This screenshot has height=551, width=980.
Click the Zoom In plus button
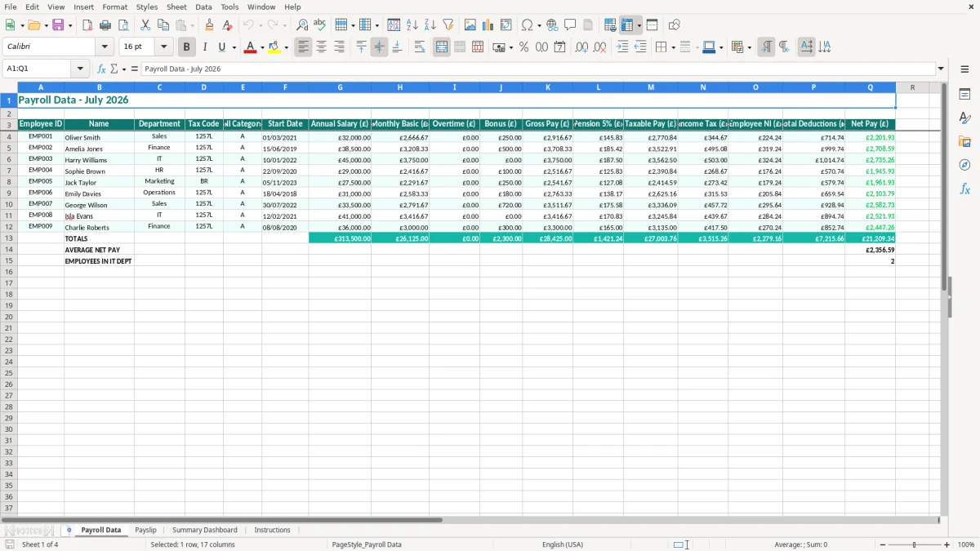(x=947, y=544)
